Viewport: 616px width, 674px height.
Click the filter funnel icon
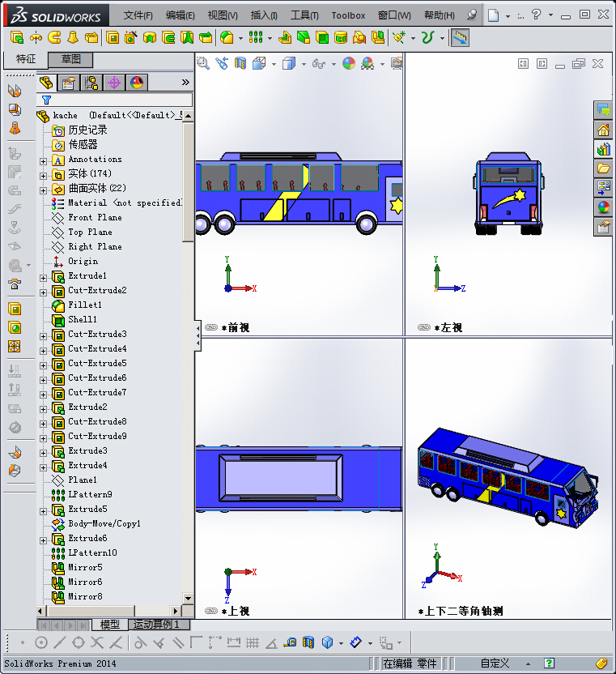(x=46, y=100)
